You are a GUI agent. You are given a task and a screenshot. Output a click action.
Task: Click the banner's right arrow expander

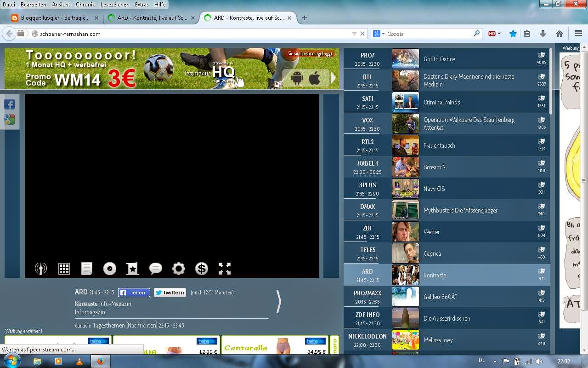click(334, 78)
